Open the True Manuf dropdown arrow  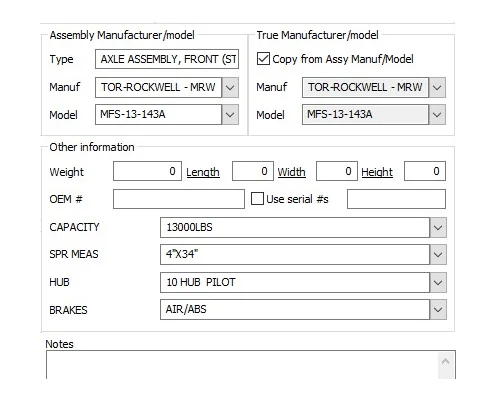pos(437,88)
